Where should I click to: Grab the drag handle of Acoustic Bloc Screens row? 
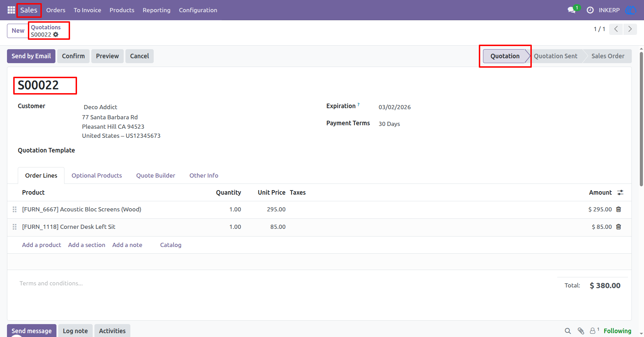coord(15,209)
